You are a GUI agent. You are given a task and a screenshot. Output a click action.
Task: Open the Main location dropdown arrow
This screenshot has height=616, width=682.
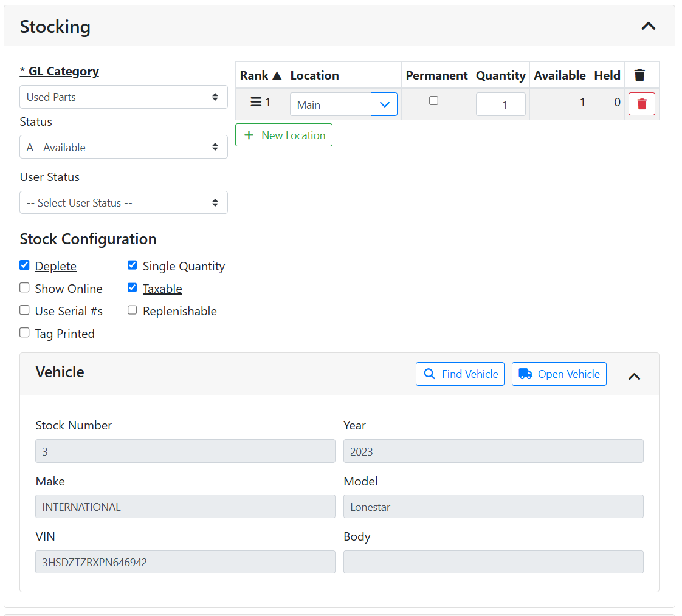384,104
